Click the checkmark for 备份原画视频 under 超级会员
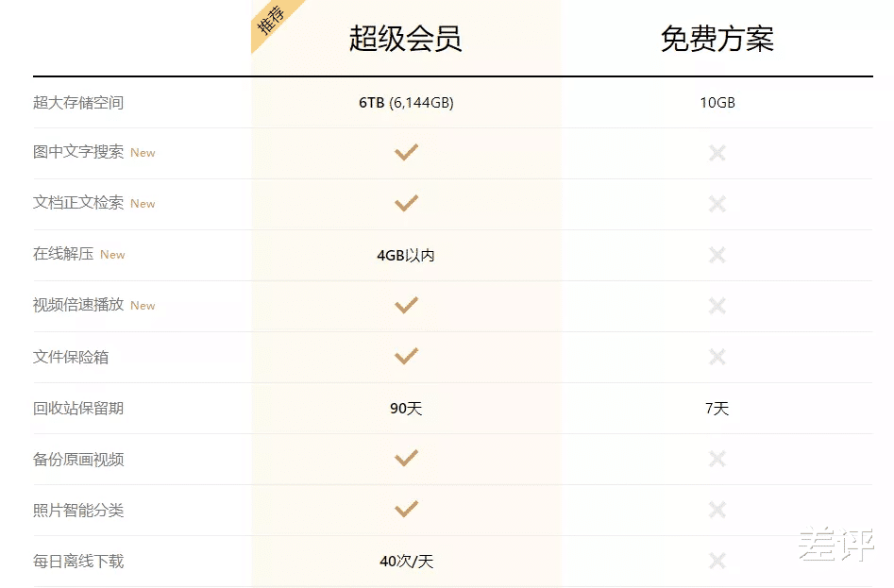 click(x=406, y=458)
